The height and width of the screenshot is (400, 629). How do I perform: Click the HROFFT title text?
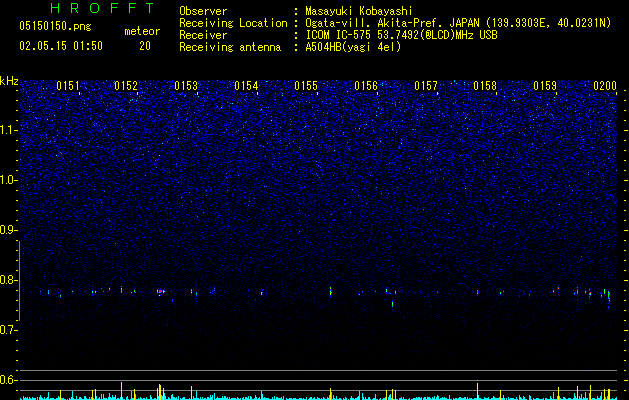[x=102, y=8]
